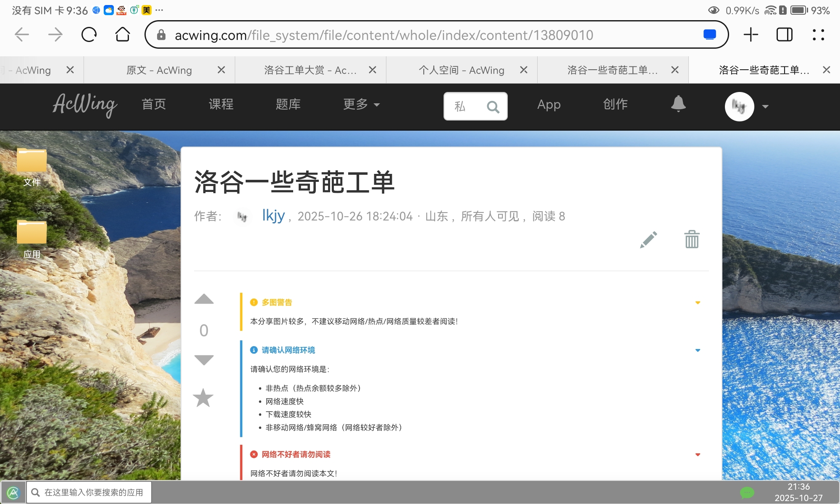Click the trash delete post icon
This screenshot has height=504, width=840.
(692, 239)
